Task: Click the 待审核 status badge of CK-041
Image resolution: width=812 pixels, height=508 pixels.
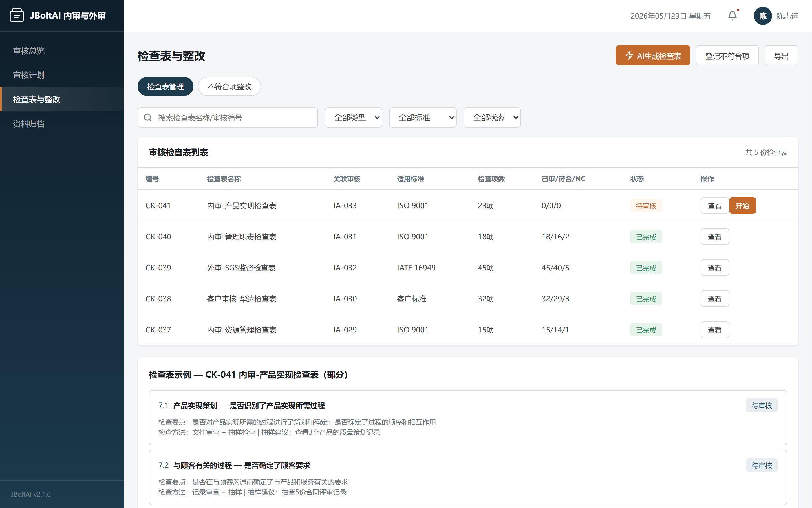Action: [646, 206]
